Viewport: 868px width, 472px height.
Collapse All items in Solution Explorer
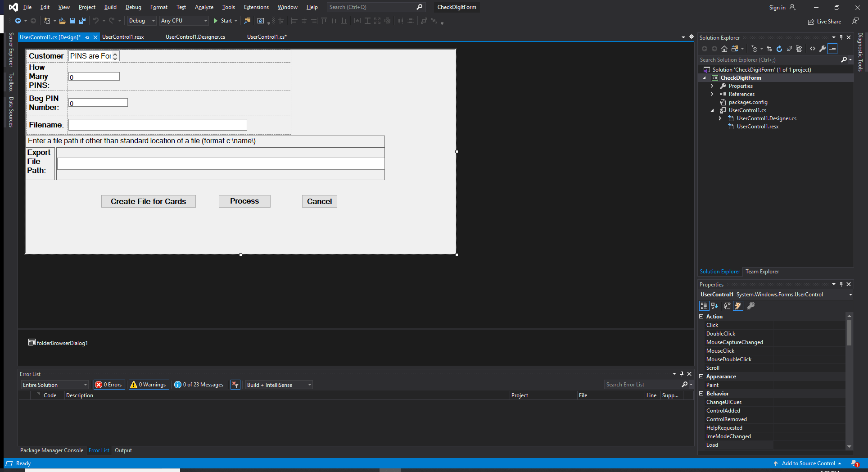coord(790,49)
